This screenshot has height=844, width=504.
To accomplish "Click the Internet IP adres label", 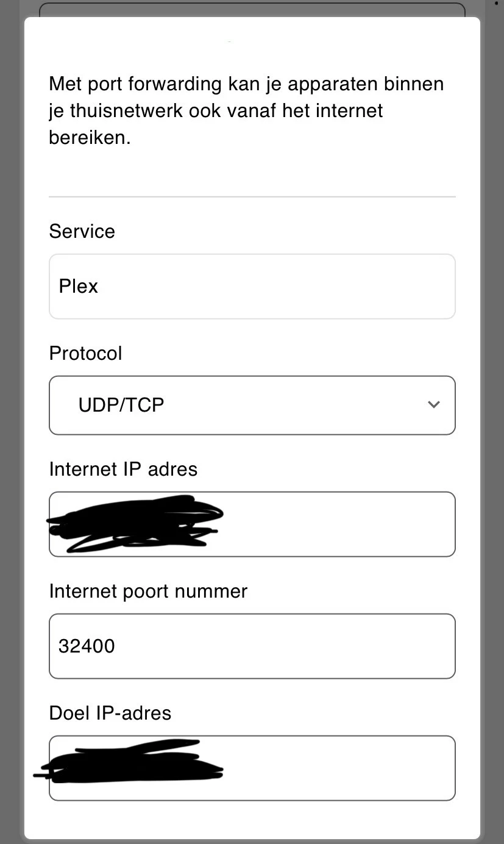I will (x=123, y=469).
